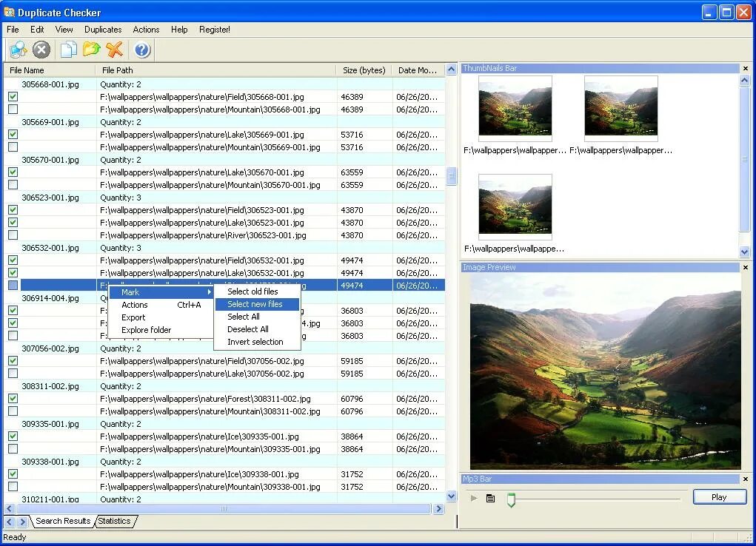Click file list horizontal scroll left arrow

[10, 508]
